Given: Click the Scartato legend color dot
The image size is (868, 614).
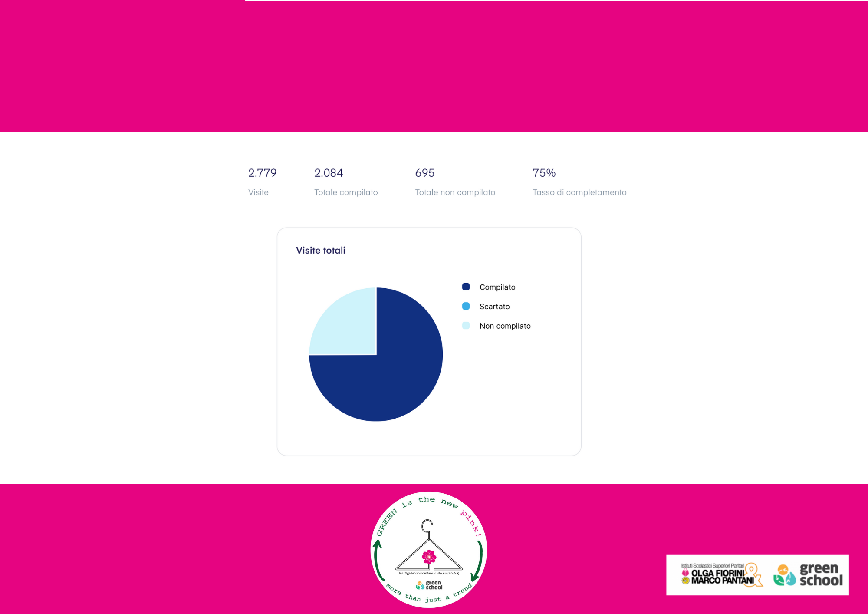Looking at the screenshot, I should coord(466,306).
